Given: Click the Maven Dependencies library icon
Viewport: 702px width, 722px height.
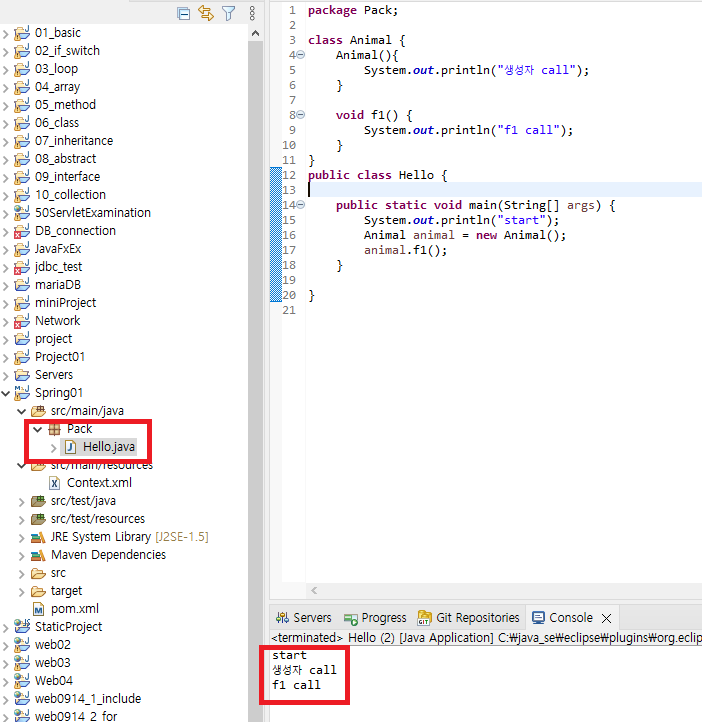Looking at the screenshot, I should tap(38, 556).
